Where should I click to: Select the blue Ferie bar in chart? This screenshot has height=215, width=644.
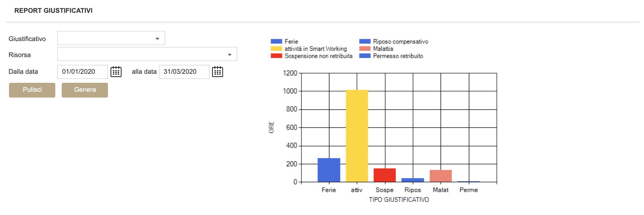[x=329, y=170]
